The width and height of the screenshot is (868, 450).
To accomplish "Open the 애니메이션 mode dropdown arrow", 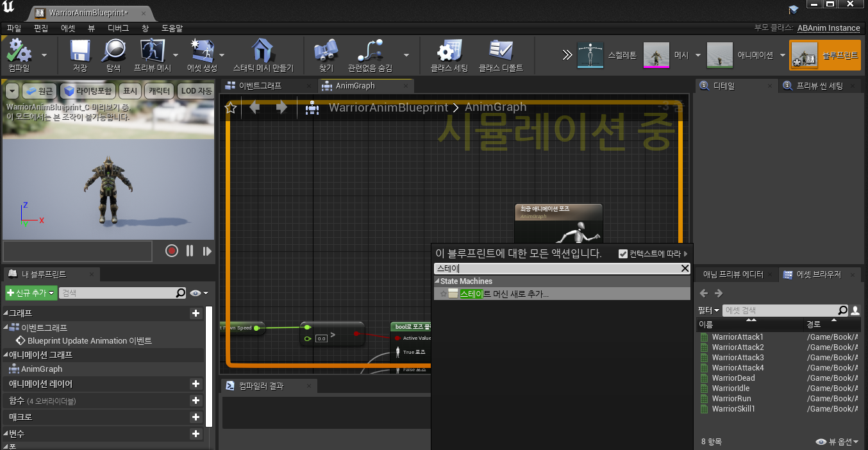I will 782,55.
